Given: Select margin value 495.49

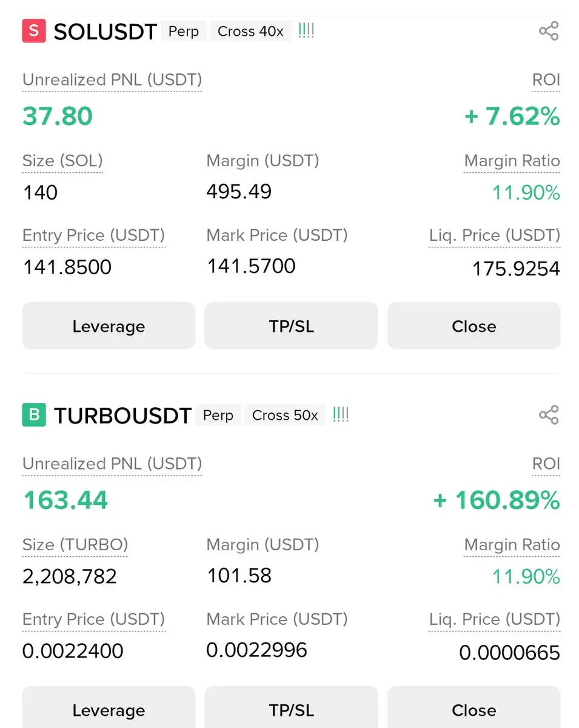Looking at the screenshot, I should pos(239,192).
